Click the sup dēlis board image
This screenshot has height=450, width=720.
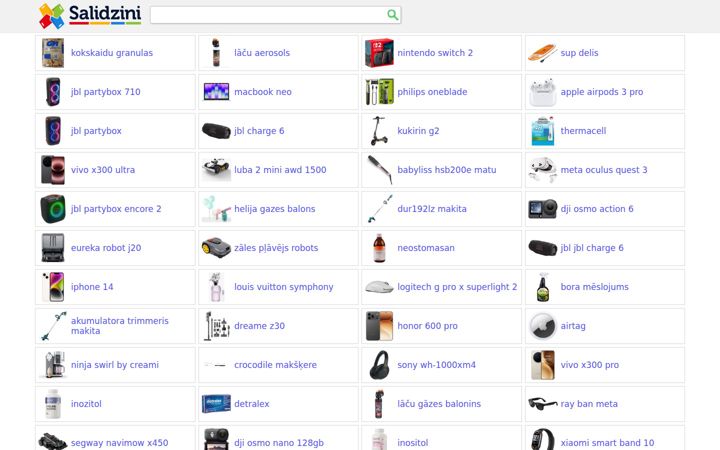click(x=542, y=53)
